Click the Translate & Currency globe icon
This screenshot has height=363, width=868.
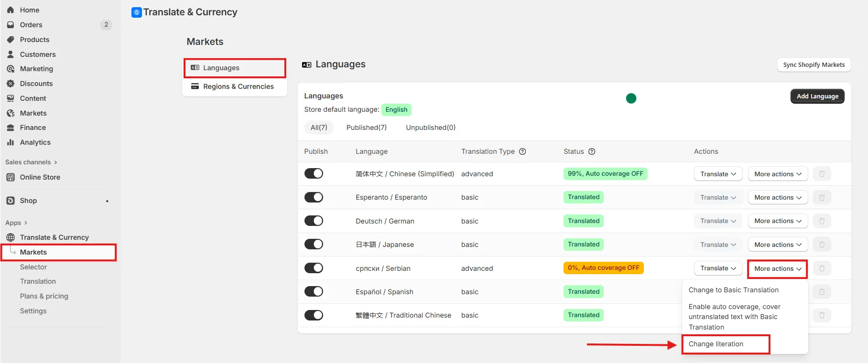coord(11,237)
